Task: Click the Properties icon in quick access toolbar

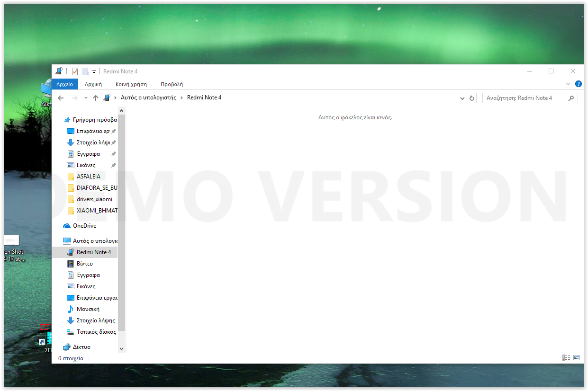Action: point(75,71)
